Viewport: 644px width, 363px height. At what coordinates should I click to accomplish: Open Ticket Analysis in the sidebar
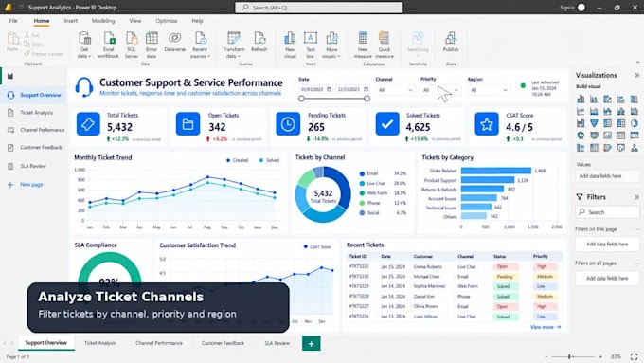(x=33, y=113)
